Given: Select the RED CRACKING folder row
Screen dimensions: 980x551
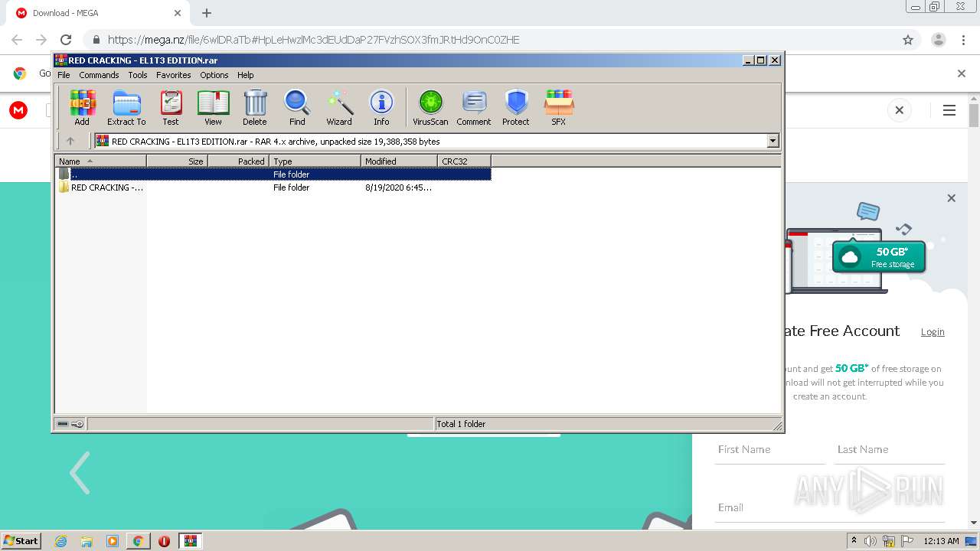Looking at the screenshot, I should tap(273, 187).
